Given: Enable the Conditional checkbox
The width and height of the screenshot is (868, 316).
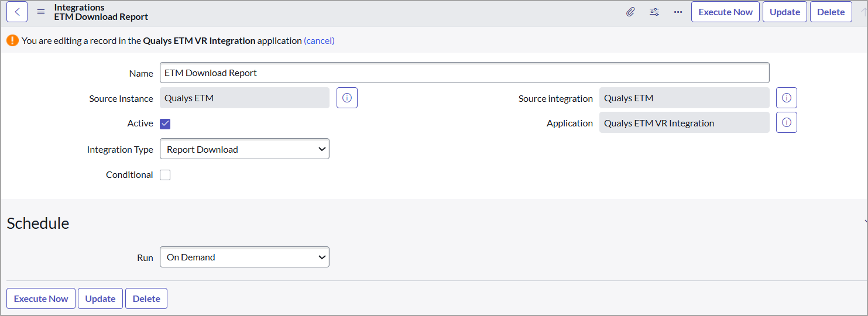Looking at the screenshot, I should point(165,175).
